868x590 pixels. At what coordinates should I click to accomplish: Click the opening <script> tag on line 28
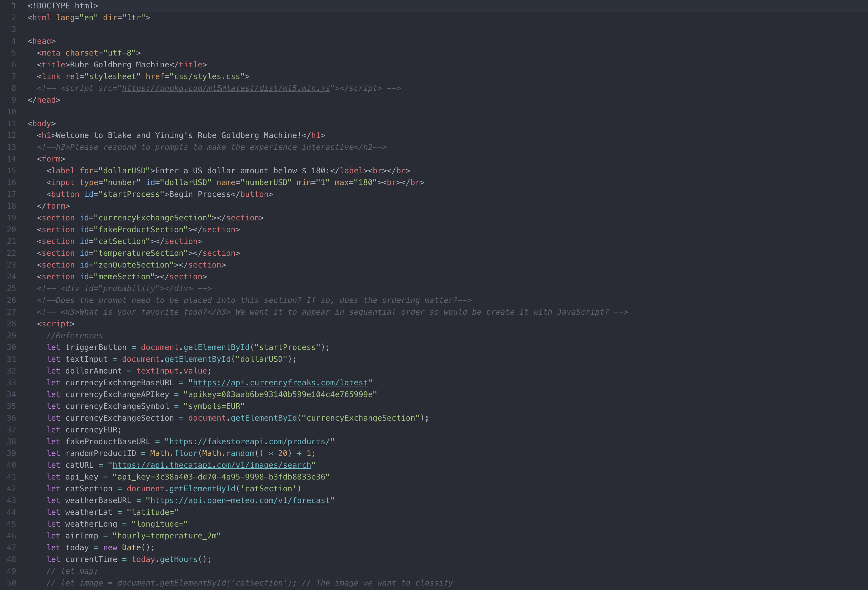(x=56, y=324)
